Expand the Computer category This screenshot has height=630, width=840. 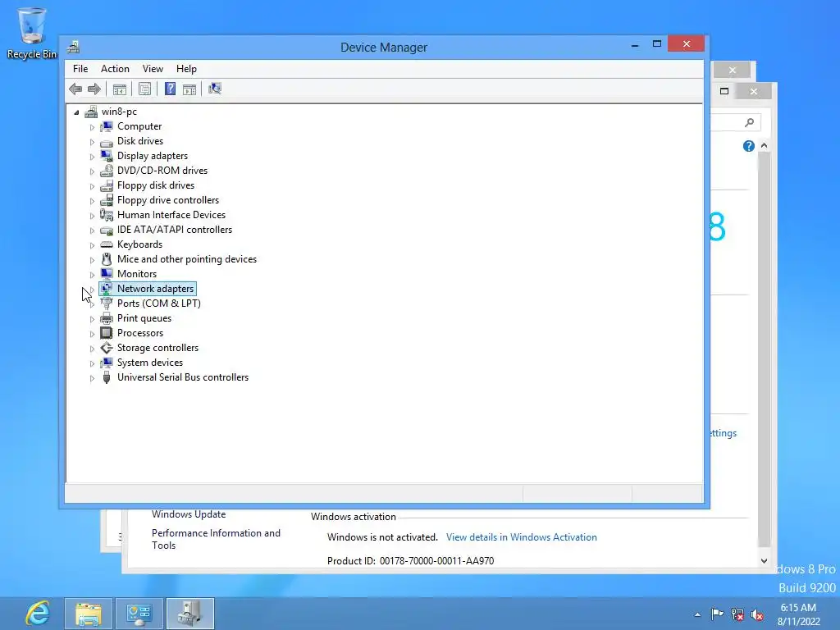pyautogui.click(x=92, y=127)
